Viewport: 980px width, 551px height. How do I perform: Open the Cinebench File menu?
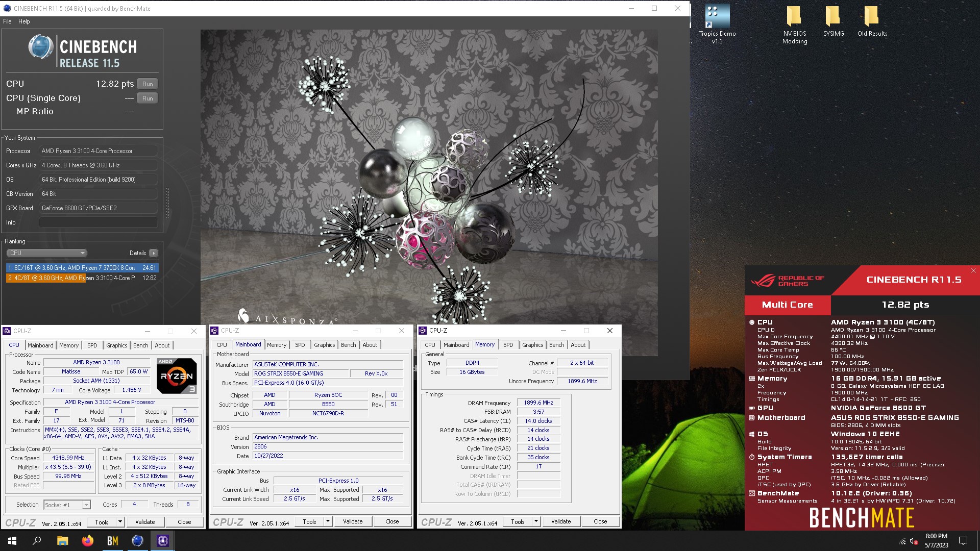pyautogui.click(x=7, y=21)
